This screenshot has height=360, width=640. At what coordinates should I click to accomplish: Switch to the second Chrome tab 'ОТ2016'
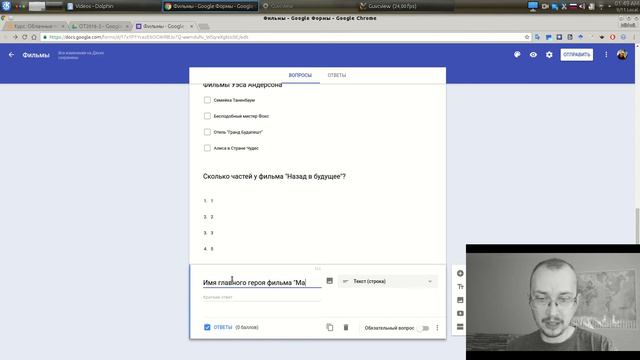click(x=99, y=26)
